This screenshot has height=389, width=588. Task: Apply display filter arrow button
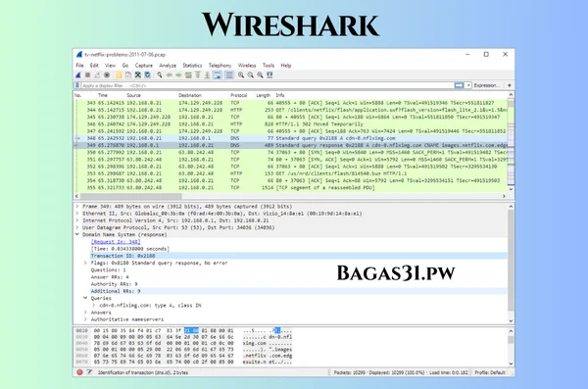(x=459, y=85)
